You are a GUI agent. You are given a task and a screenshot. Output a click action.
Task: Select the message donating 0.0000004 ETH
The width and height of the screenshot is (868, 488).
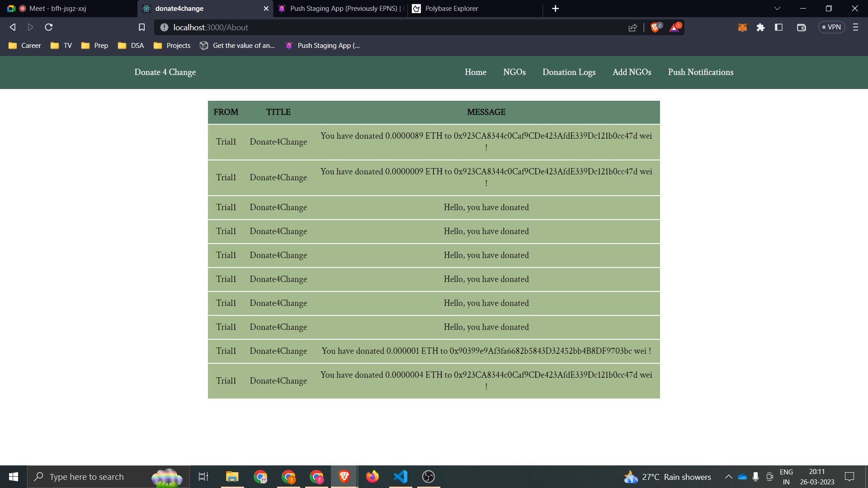[486, 380]
